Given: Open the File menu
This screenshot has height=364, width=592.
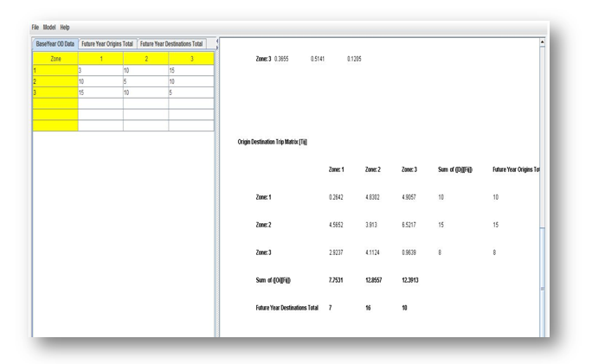Looking at the screenshot, I should click(x=35, y=28).
